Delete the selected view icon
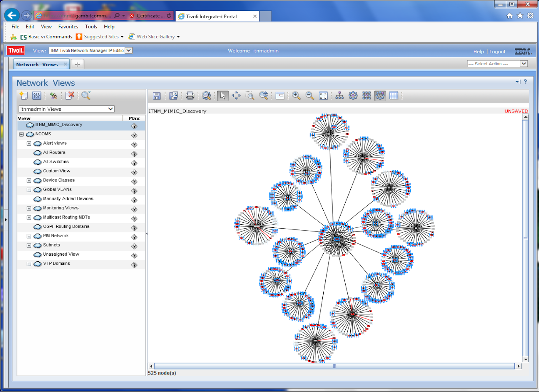This screenshot has width=539, height=392. pos(70,96)
